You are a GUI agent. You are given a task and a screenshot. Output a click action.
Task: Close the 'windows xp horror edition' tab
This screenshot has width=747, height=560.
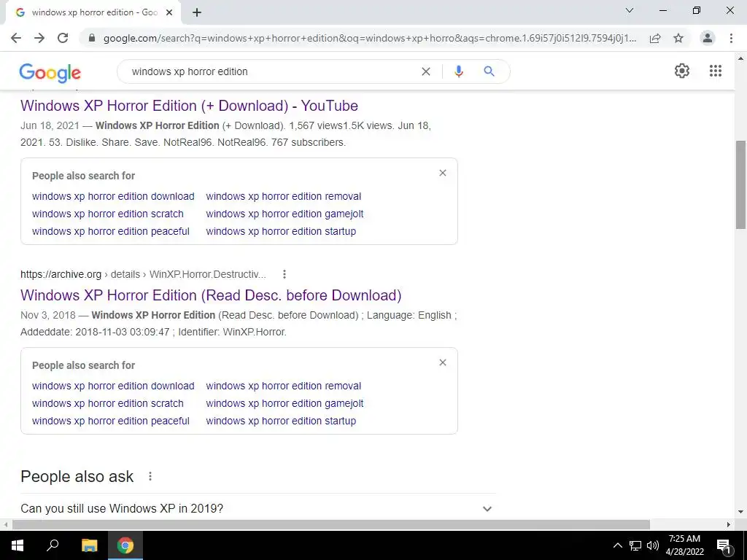click(x=169, y=13)
